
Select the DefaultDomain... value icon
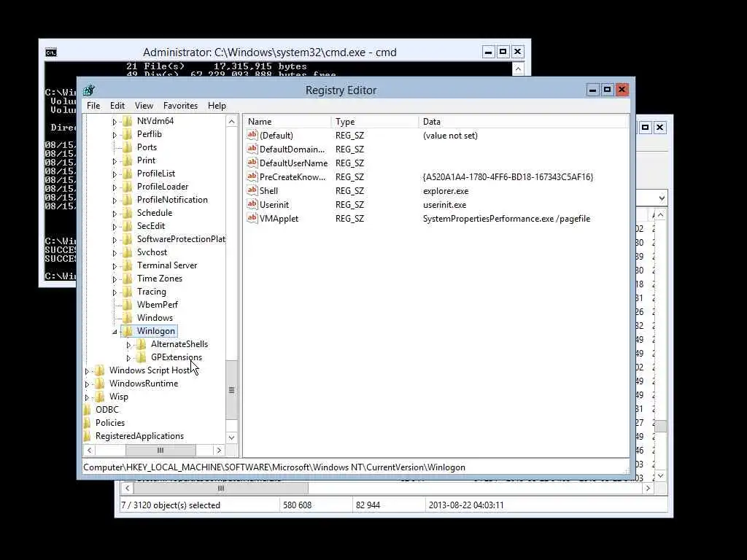pyautogui.click(x=252, y=149)
